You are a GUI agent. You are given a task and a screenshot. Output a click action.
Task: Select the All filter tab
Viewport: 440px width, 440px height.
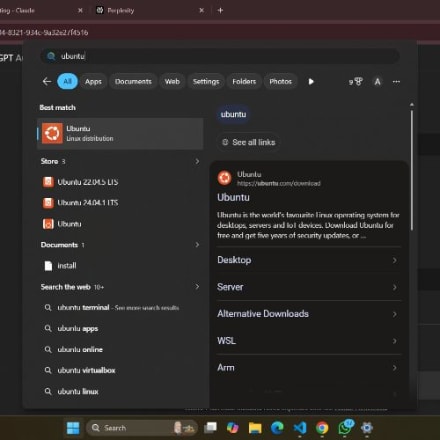coord(67,81)
